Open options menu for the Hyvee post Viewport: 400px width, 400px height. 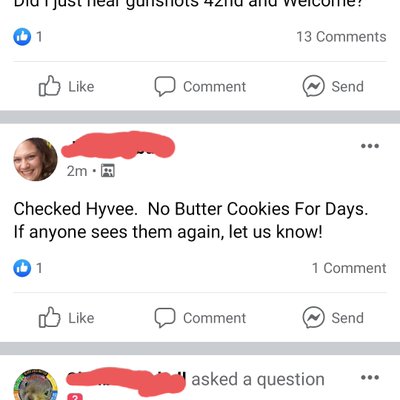370,146
